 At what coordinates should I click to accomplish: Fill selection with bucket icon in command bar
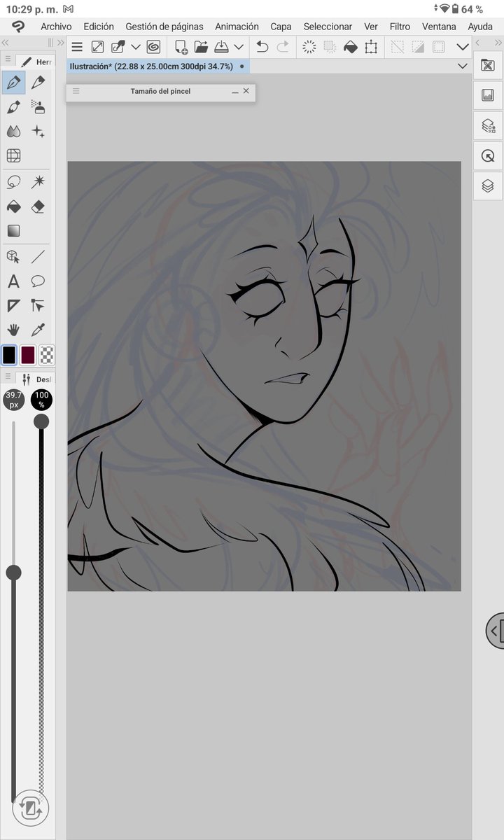(x=350, y=48)
